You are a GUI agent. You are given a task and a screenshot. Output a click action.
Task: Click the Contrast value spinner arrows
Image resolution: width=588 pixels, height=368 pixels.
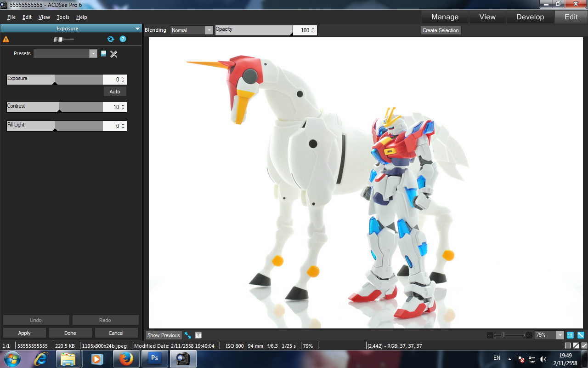pos(123,107)
